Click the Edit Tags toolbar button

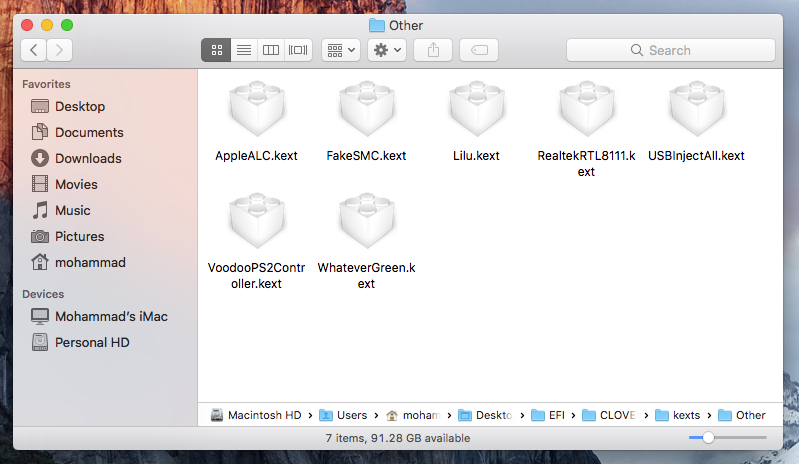(479, 50)
